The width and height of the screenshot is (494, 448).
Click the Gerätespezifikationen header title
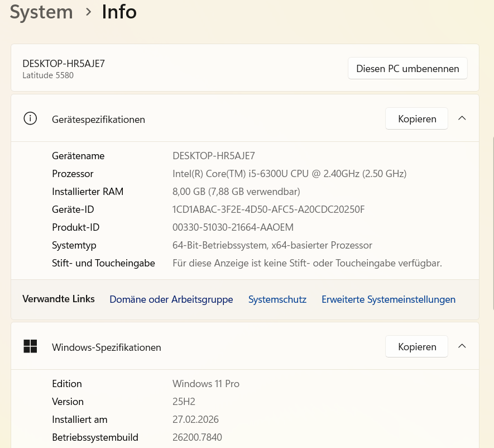[x=98, y=120]
